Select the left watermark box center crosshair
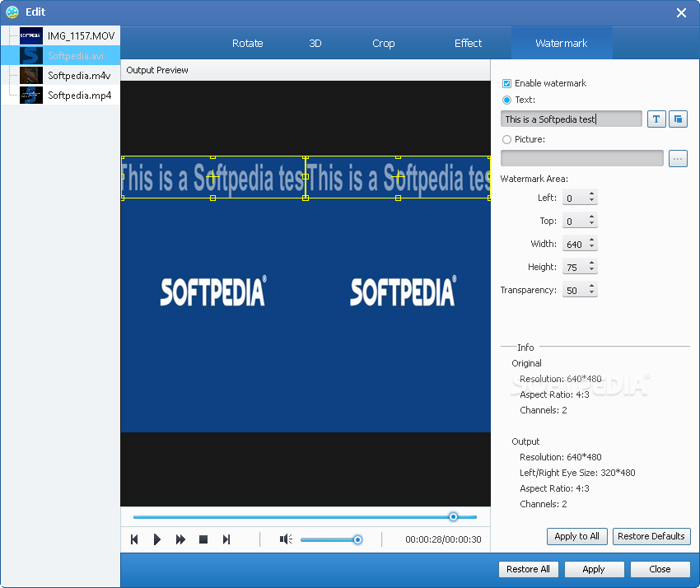The image size is (700, 588). (x=213, y=177)
